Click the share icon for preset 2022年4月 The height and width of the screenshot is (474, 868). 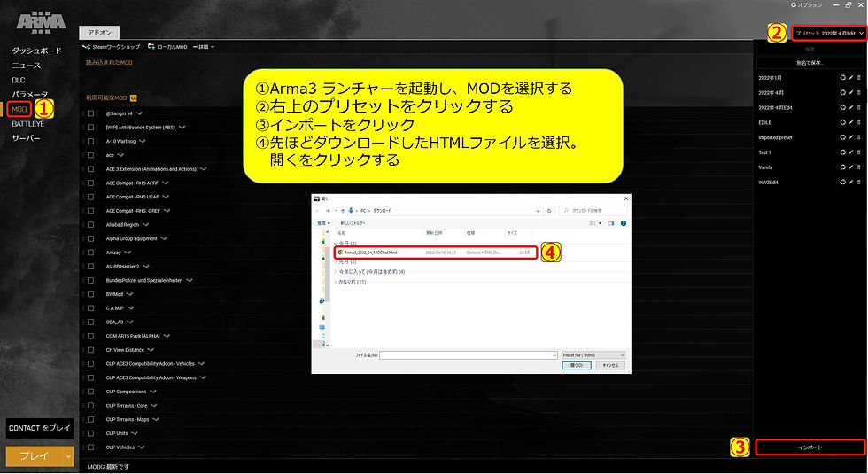tap(842, 92)
